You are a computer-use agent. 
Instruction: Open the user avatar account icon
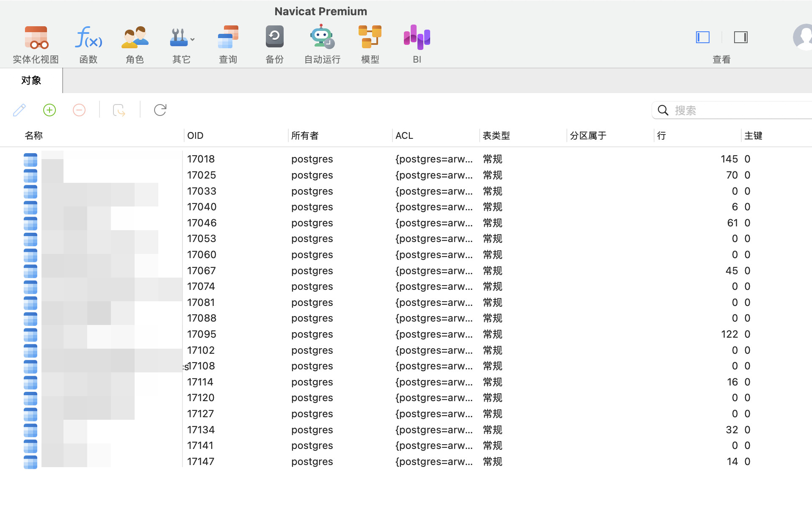click(x=802, y=37)
